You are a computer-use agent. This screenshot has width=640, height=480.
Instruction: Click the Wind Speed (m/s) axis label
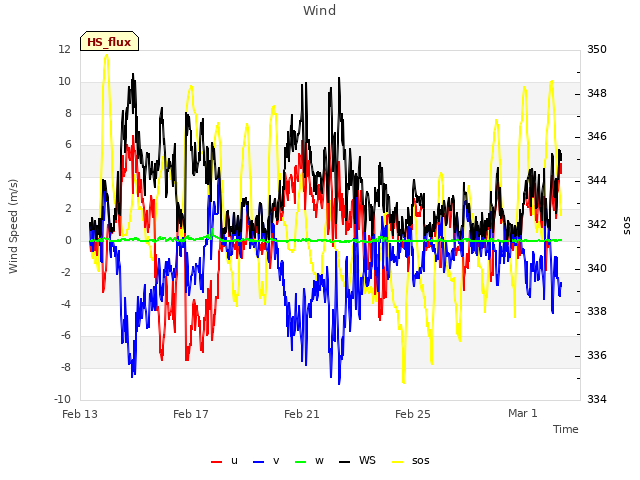pyautogui.click(x=13, y=226)
